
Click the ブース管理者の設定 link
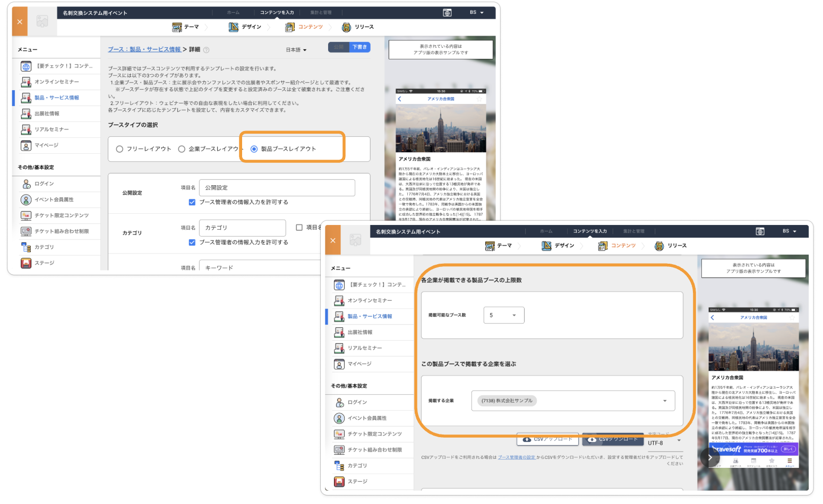(517, 457)
